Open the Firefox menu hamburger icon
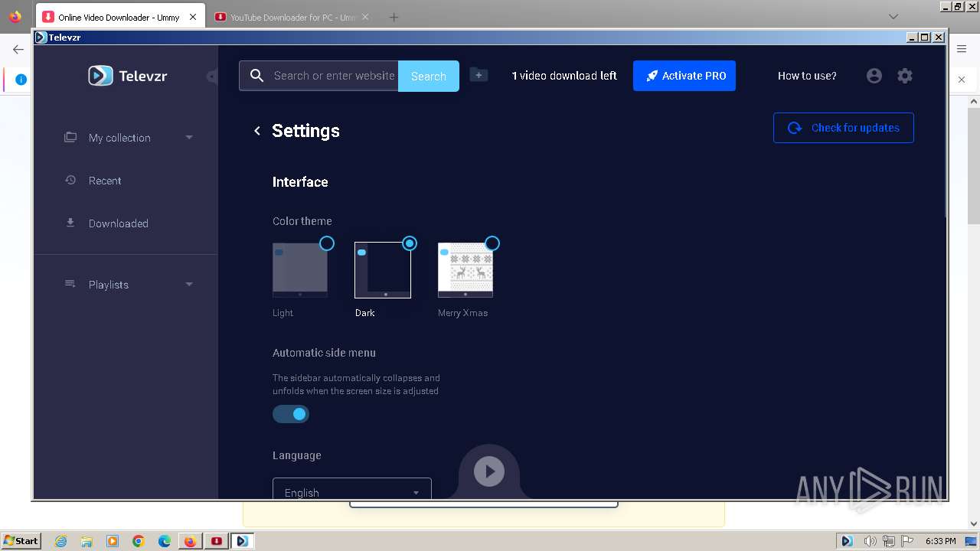 [962, 49]
